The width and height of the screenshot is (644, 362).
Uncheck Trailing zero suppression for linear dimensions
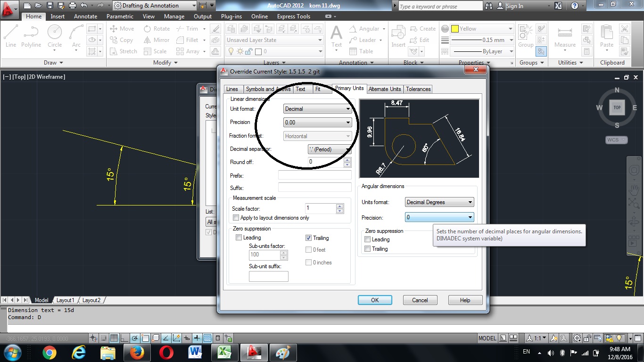pos(308,238)
